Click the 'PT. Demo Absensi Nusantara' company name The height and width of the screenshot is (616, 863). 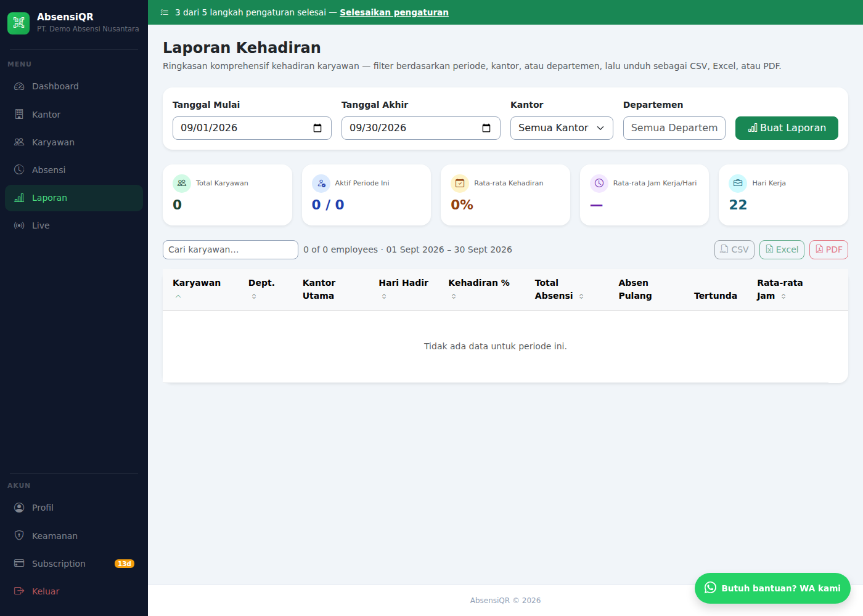click(x=88, y=29)
